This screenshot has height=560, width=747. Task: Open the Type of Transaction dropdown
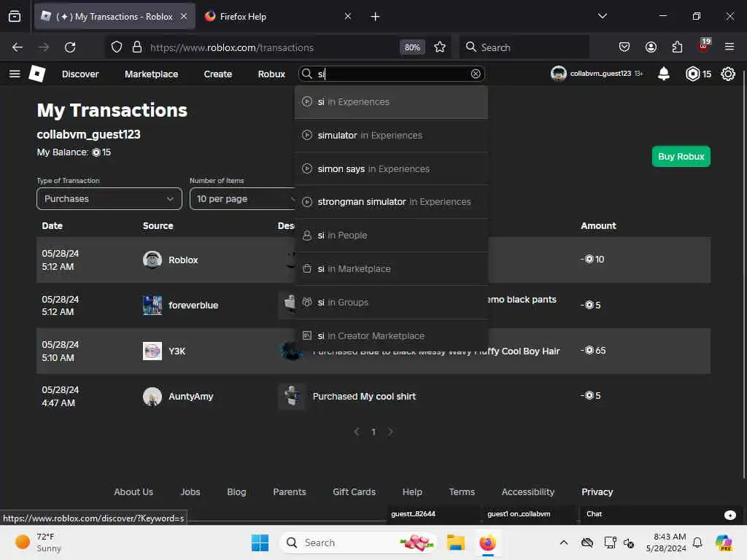click(x=109, y=198)
